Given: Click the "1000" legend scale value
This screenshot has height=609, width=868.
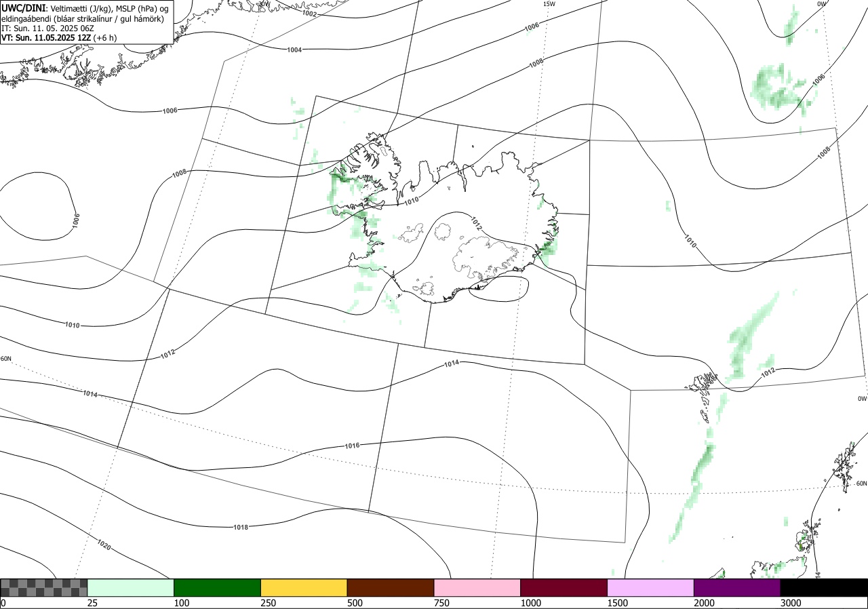Looking at the screenshot, I should [531, 603].
